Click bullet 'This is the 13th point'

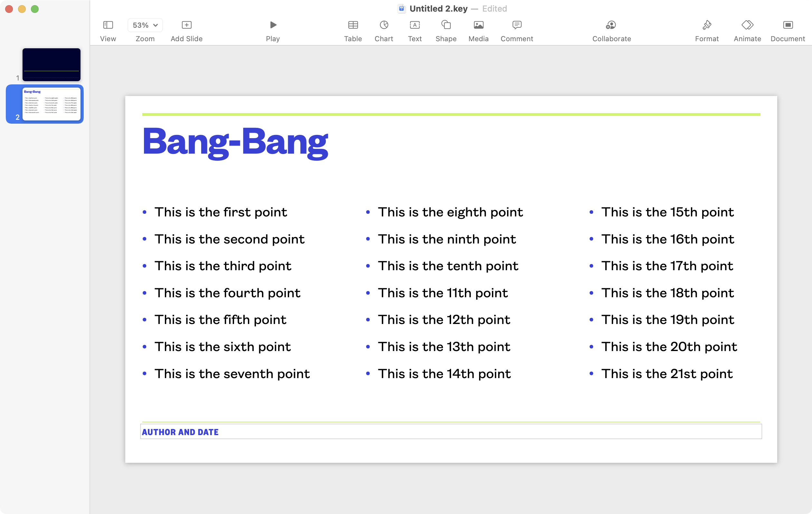tap(444, 347)
